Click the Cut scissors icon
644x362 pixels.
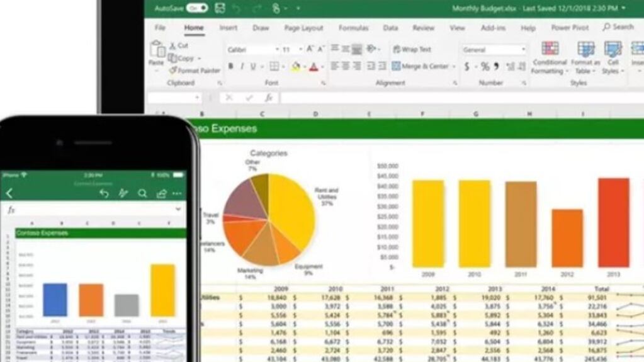point(173,46)
